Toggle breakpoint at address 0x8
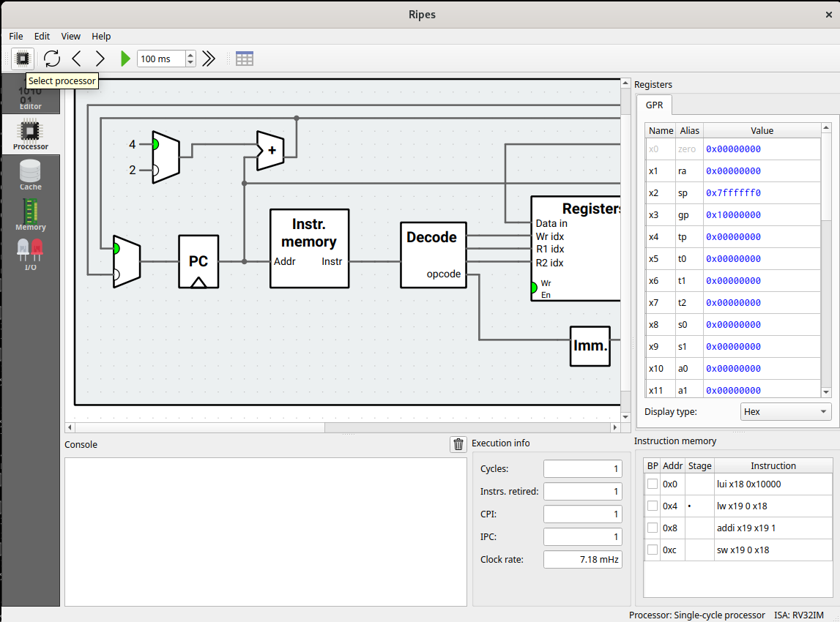This screenshot has width=840, height=622. pos(652,528)
